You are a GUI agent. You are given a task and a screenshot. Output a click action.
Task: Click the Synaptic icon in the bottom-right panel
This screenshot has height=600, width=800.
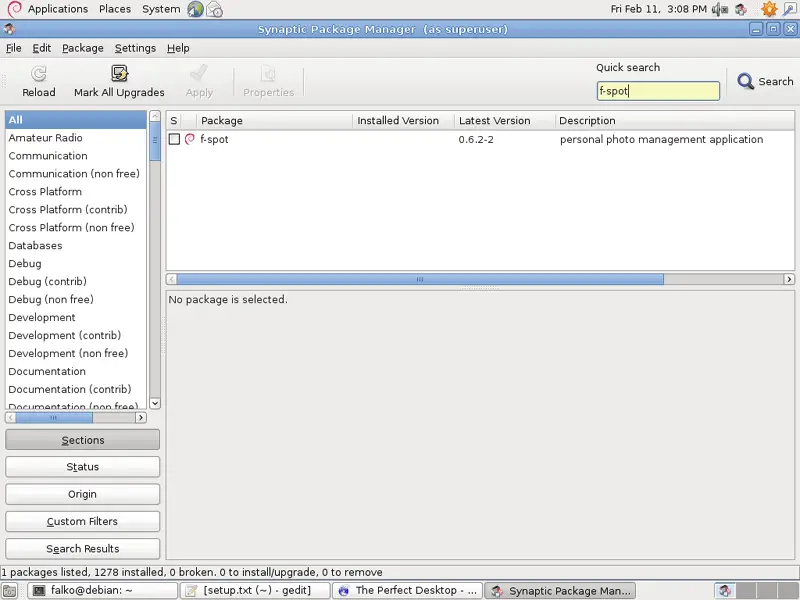(724, 591)
